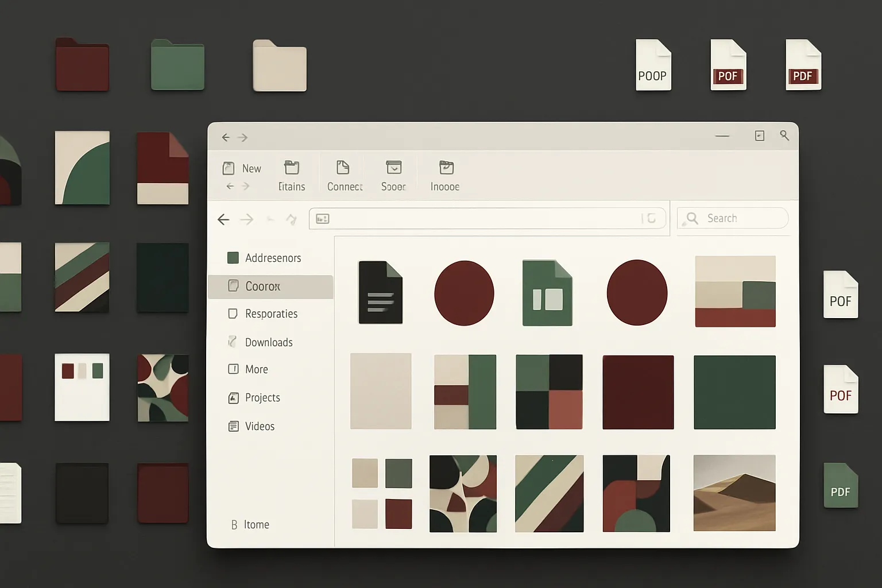Open the green PDF file on desktop
Viewport: 882px width, 588px height.
pos(841,485)
